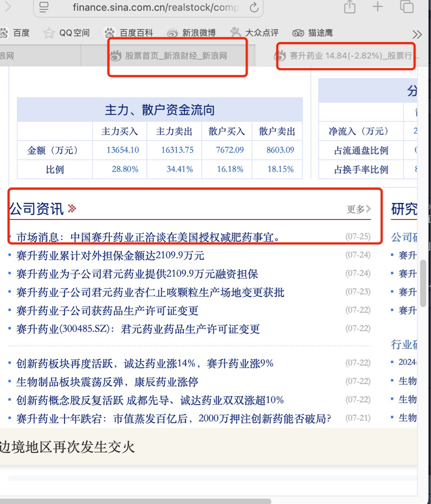Viewport: 431px width, 504px height.
Task: Click 主力卖出 amount 16313.75
Action: tap(177, 150)
